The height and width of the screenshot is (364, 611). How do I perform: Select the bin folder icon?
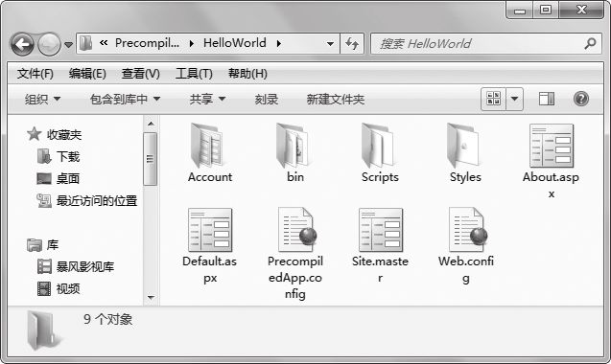point(293,146)
